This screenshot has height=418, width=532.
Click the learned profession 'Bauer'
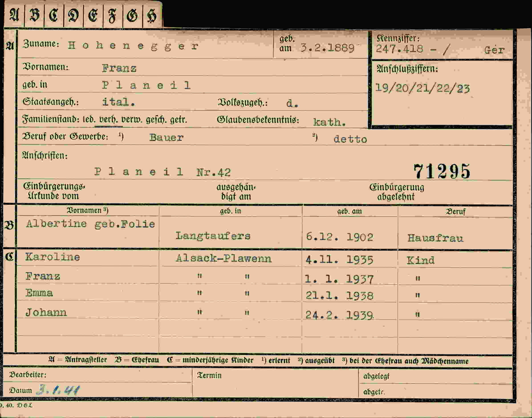pos(166,137)
